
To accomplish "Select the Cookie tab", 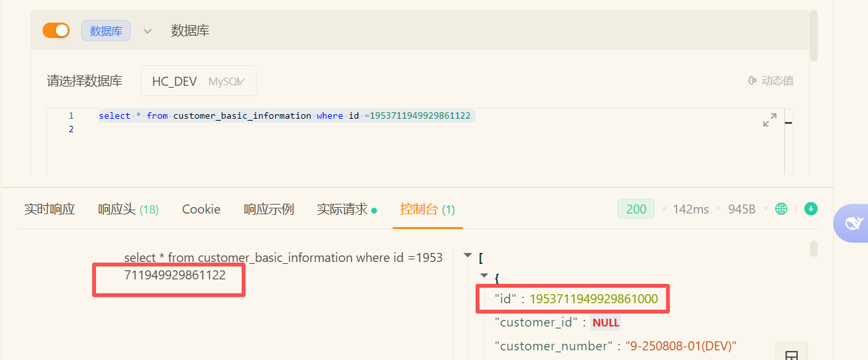I will [201, 209].
